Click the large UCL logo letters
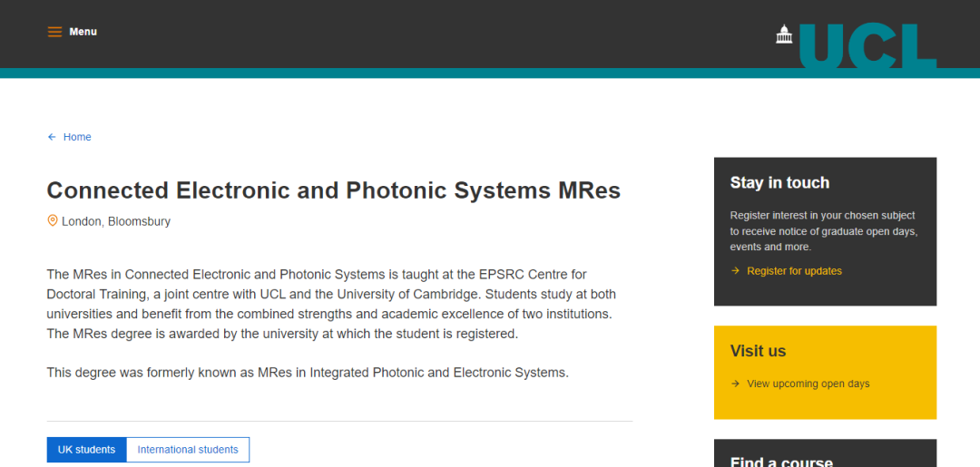Image resolution: width=980 pixels, height=467 pixels. [867, 45]
